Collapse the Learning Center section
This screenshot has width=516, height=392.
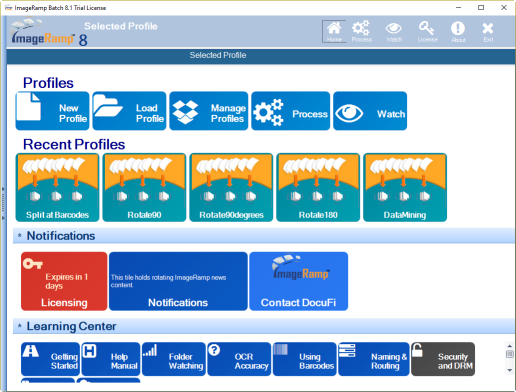point(20,326)
